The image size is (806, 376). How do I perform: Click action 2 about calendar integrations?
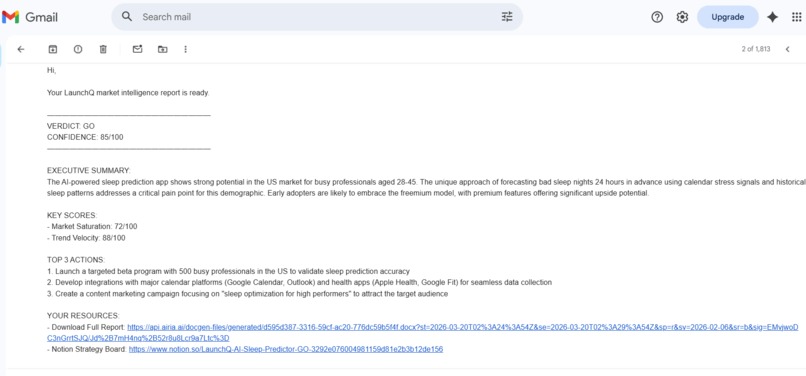pyautogui.click(x=299, y=282)
